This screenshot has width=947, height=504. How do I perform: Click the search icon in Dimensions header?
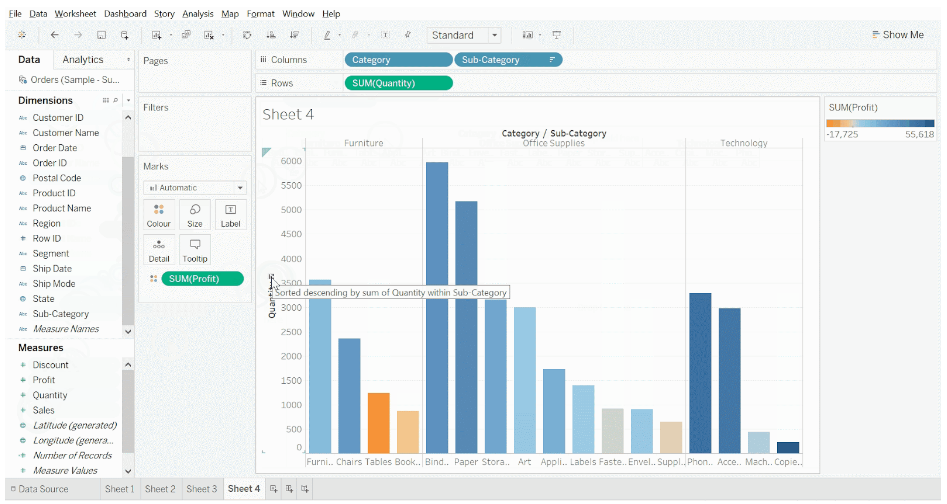(115, 101)
